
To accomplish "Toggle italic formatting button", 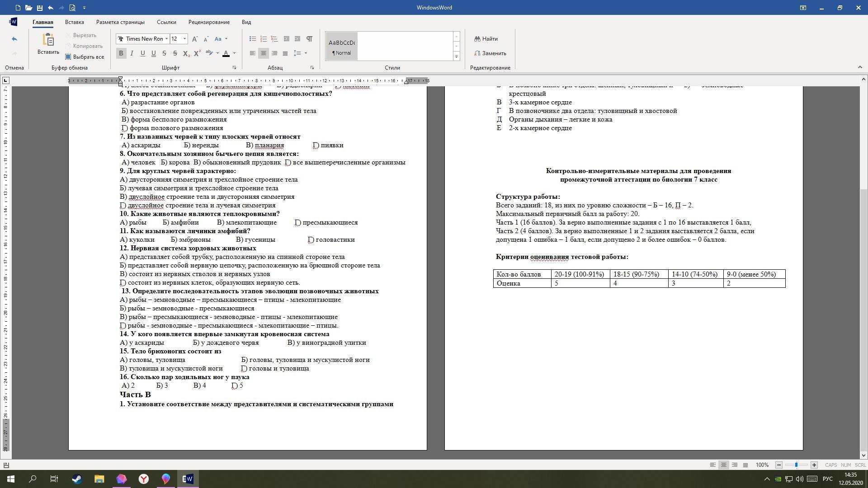I will [132, 53].
